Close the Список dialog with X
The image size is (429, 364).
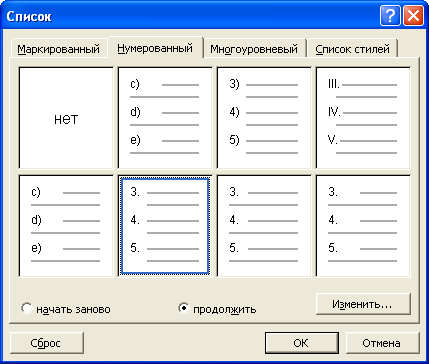point(411,16)
